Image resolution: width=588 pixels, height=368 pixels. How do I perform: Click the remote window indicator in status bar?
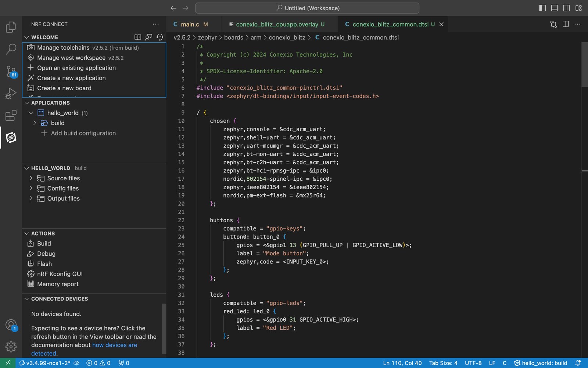pos(7,363)
